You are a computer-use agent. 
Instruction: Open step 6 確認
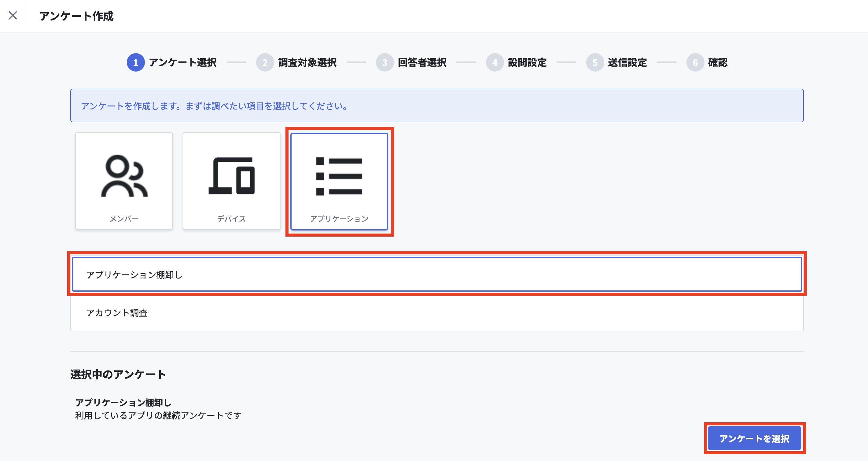(x=707, y=62)
